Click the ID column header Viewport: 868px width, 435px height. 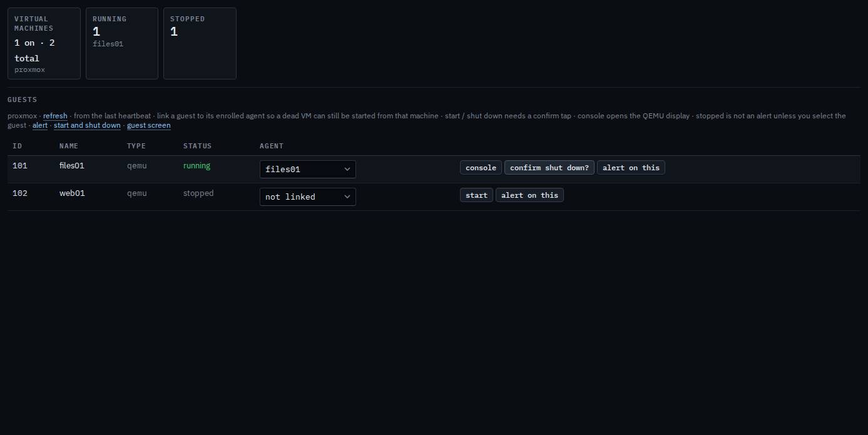(18, 146)
